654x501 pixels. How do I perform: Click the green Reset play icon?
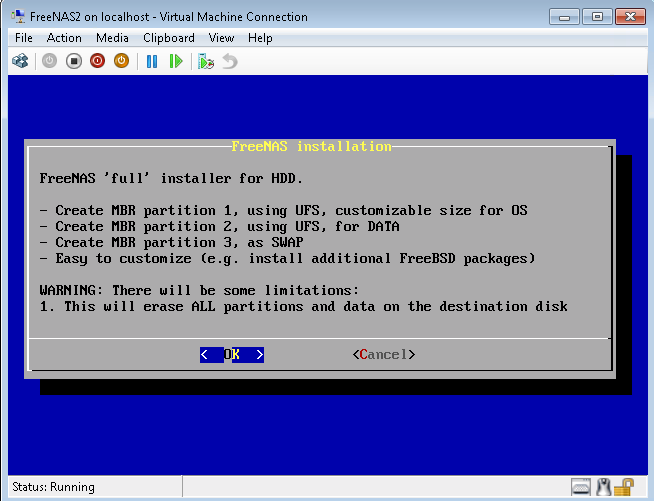coord(176,61)
